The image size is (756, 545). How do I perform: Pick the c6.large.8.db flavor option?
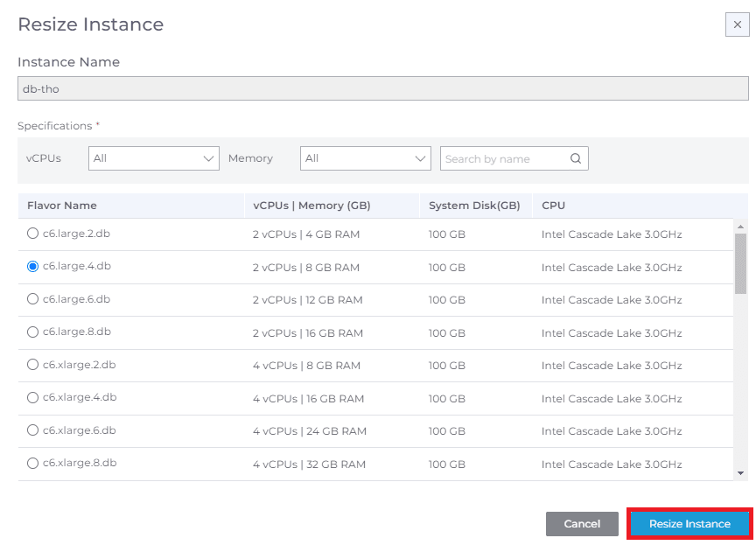pos(33,332)
